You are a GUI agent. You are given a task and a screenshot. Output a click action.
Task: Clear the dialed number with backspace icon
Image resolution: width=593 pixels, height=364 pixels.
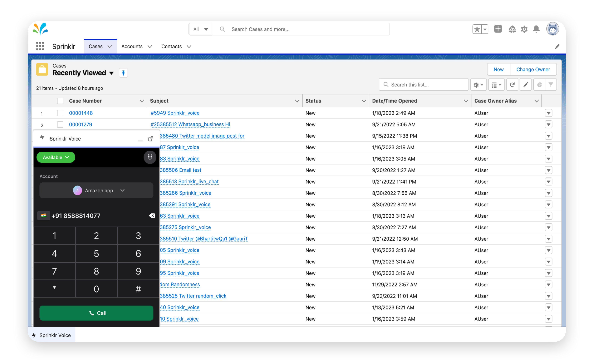pos(152,215)
